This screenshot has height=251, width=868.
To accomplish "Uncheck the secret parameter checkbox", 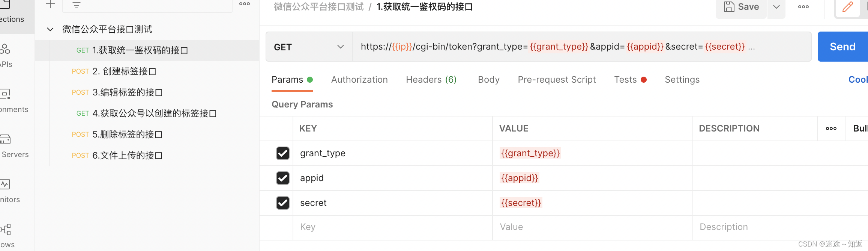I will point(283,203).
